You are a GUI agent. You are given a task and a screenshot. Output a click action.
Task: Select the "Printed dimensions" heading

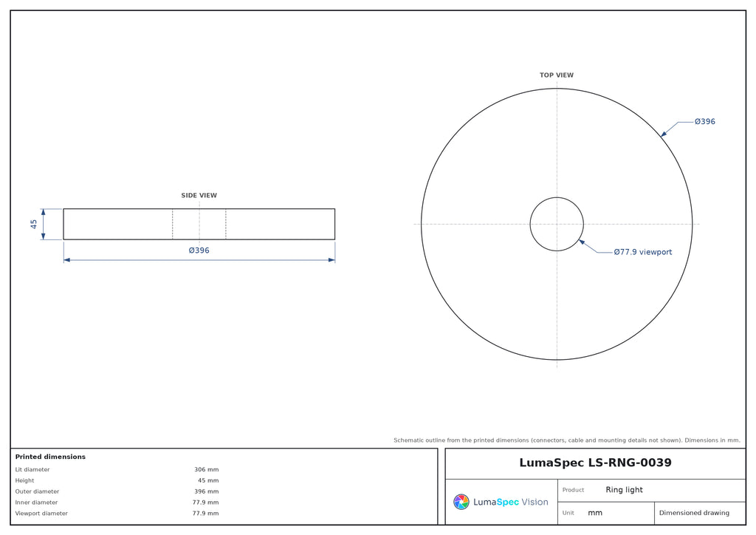pyautogui.click(x=50, y=457)
